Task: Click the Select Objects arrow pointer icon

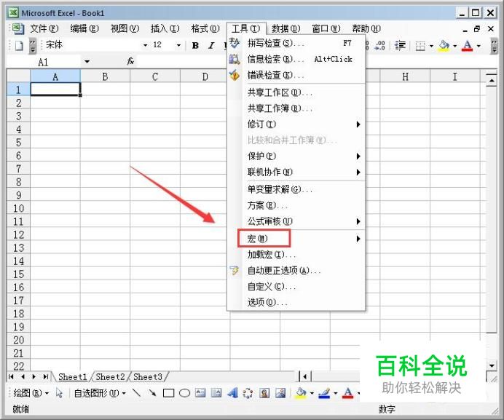Action: (x=59, y=393)
